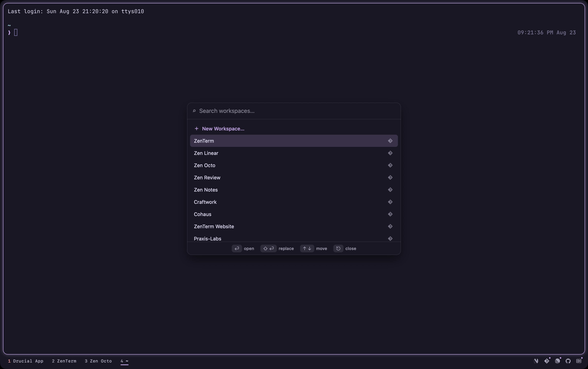Open the GitHub icon in the bottom bar
The height and width of the screenshot is (369, 588).
(568, 361)
